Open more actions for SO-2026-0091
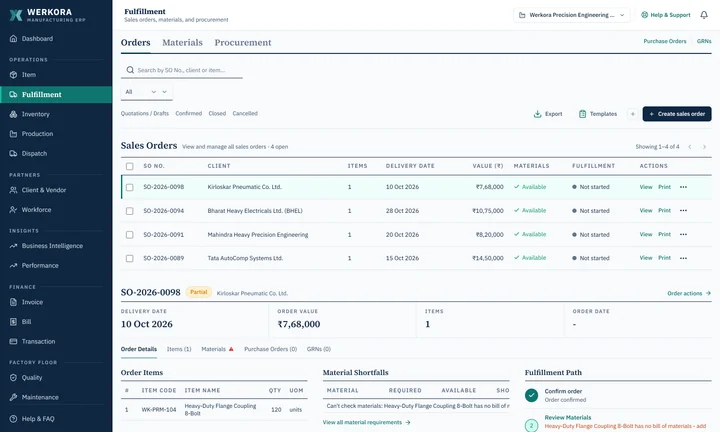The width and height of the screenshot is (720, 432). 683,234
